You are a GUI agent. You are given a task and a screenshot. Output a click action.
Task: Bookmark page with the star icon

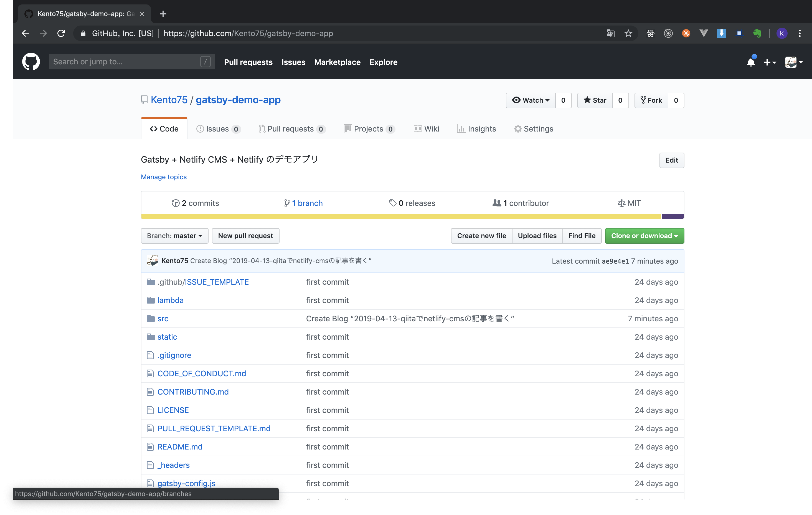point(628,33)
